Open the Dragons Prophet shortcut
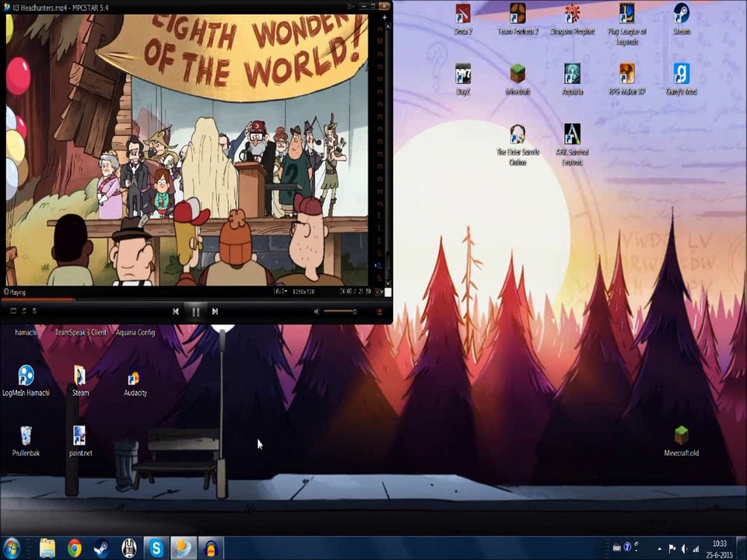This screenshot has width=747, height=560. [x=572, y=19]
